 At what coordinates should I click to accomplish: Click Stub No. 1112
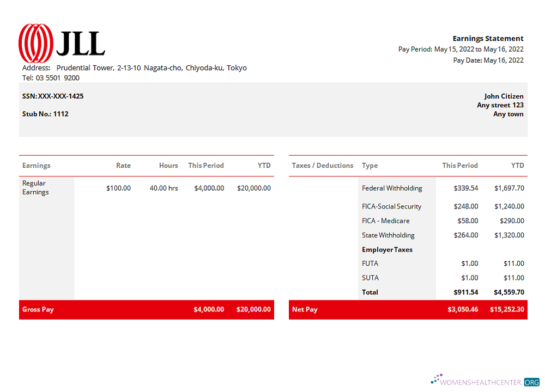tap(46, 114)
